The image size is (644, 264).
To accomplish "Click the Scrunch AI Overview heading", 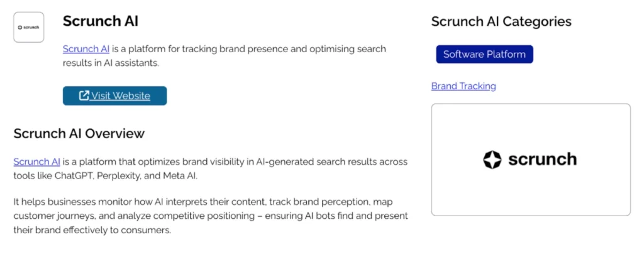I will point(79,133).
